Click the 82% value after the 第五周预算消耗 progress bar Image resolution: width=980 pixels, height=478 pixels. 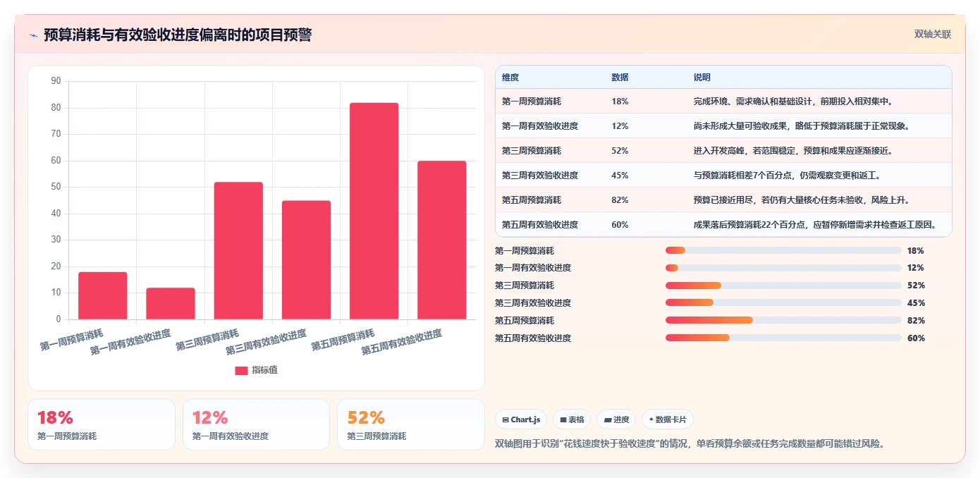(x=916, y=320)
